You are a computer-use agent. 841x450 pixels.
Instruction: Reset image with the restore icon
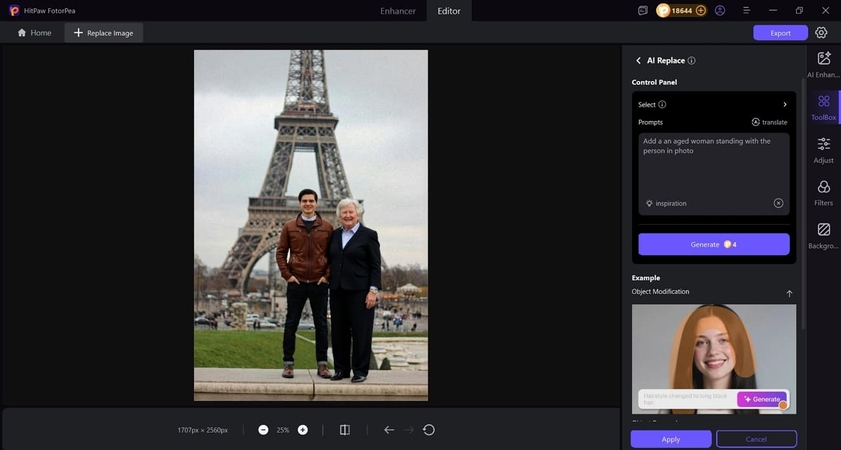[x=429, y=430]
